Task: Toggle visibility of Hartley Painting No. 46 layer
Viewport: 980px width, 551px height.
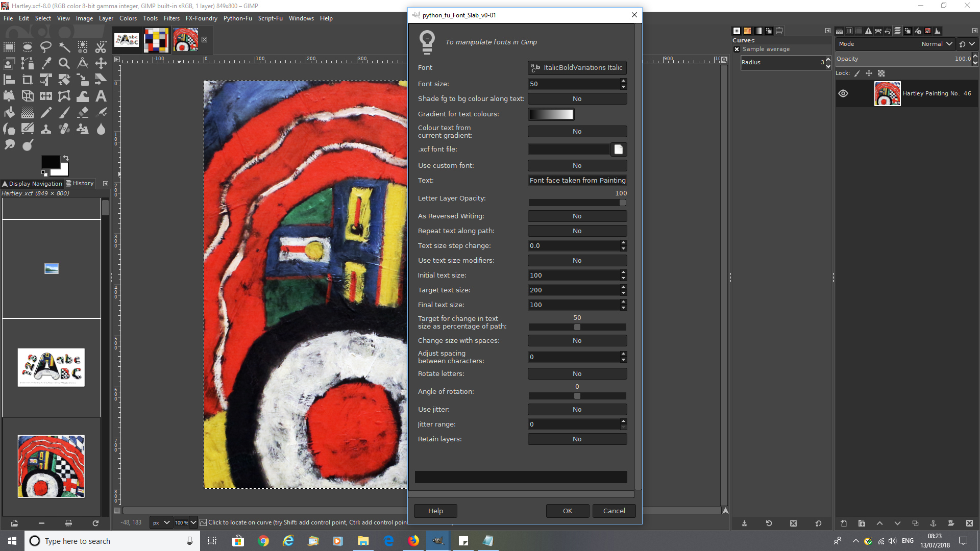Action: [843, 93]
